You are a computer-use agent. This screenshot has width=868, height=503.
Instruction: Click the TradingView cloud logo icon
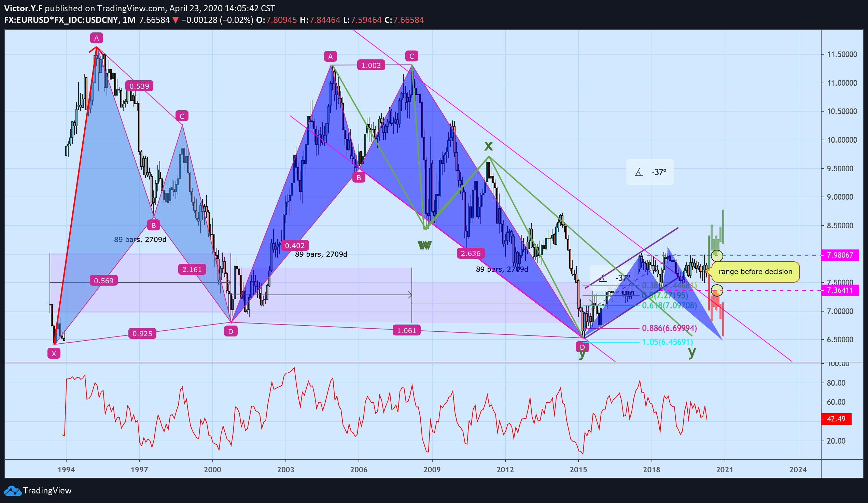coord(13,491)
